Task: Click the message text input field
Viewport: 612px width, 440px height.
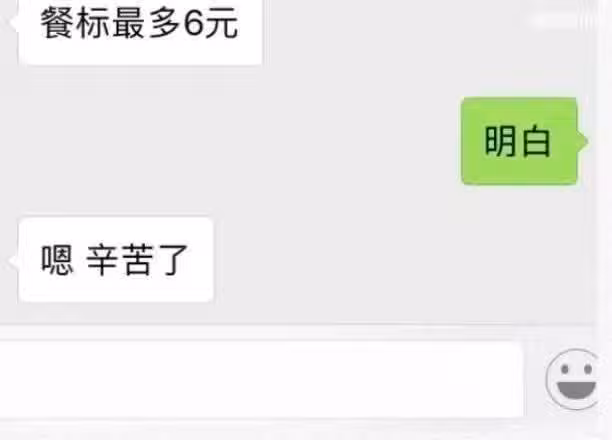Action: (261, 379)
